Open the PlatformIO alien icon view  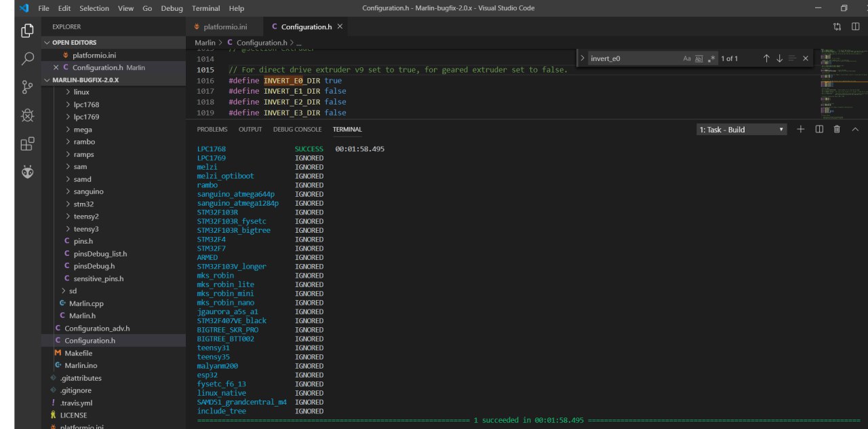pyautogui.click(x=28, y=172)
